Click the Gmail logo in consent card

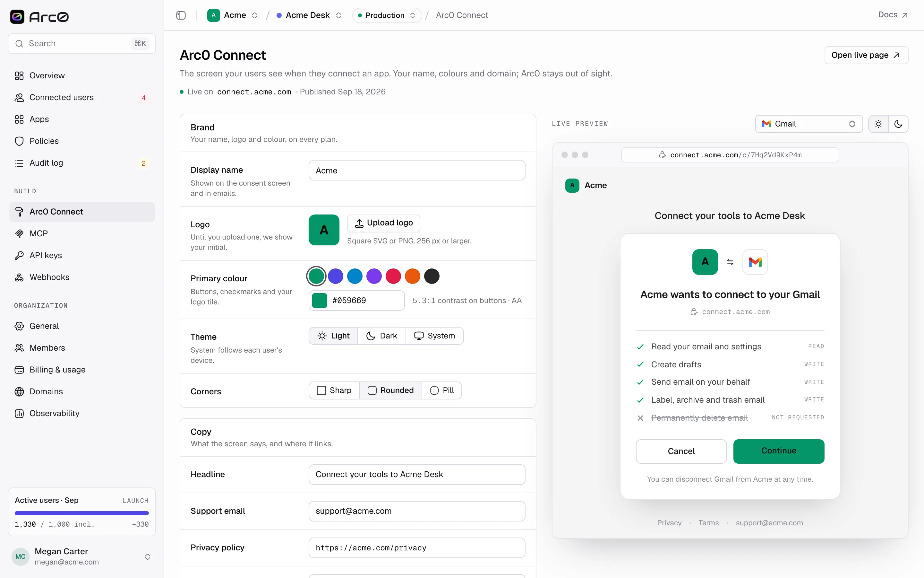click(x=755, y=262)
